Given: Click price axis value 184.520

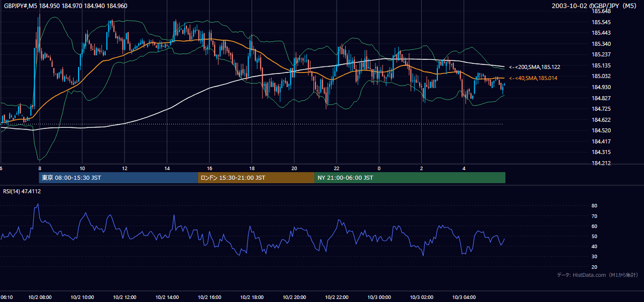Looking at the screenshot, I should 601,130.
